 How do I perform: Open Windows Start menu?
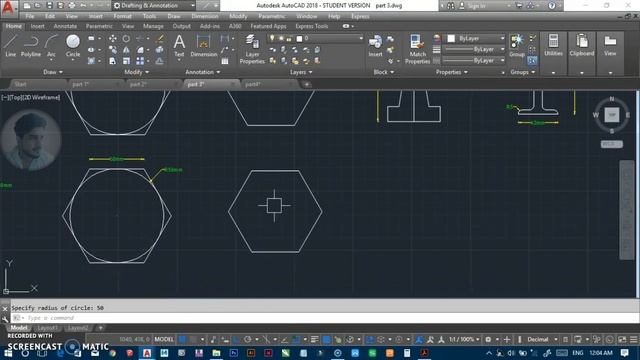(x=9, y=353)
